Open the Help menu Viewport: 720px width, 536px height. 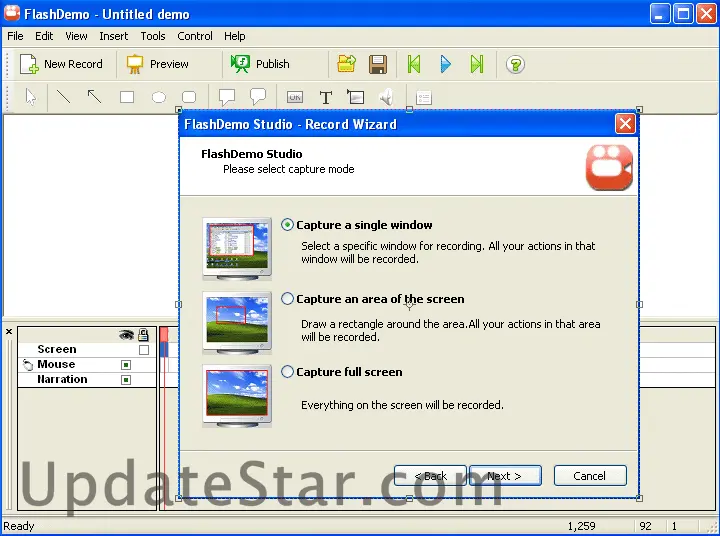pyautogui.click(x=234, y=36)
